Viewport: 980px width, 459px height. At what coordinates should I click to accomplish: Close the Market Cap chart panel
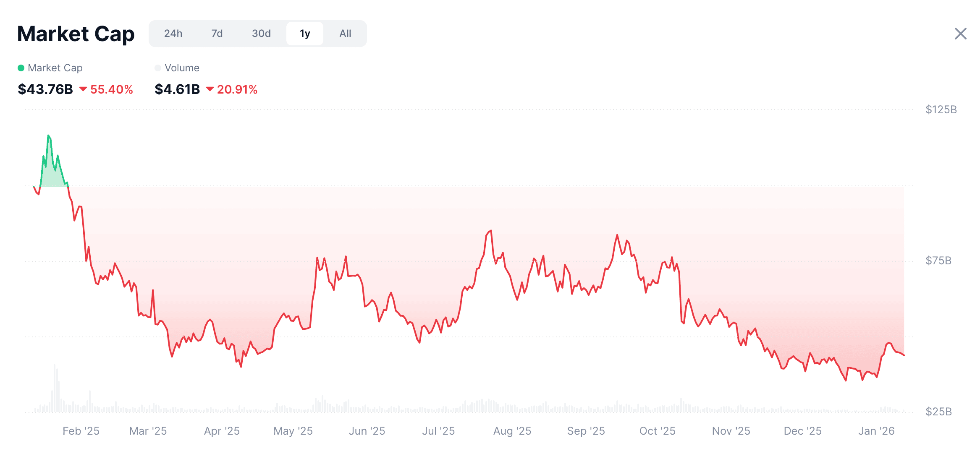960,34
